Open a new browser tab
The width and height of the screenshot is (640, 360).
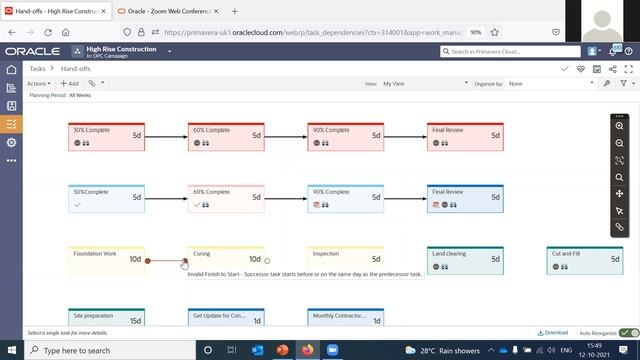click(x=235, y=11)
